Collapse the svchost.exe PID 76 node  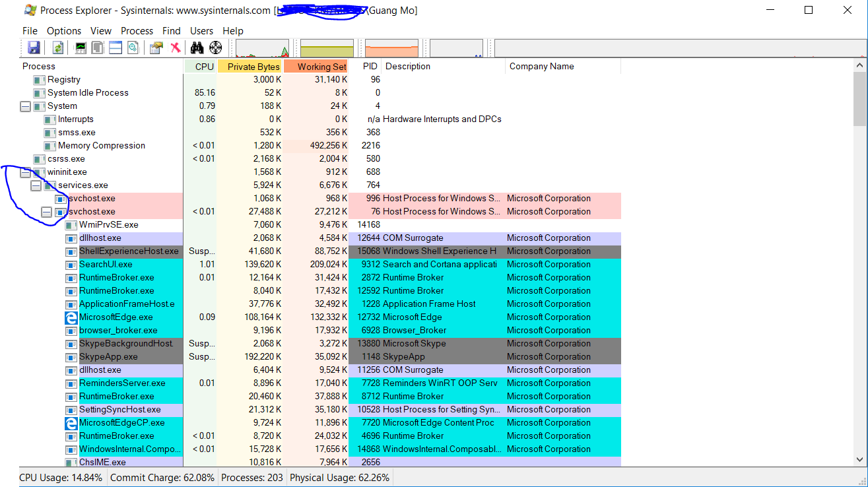(46, 212)
